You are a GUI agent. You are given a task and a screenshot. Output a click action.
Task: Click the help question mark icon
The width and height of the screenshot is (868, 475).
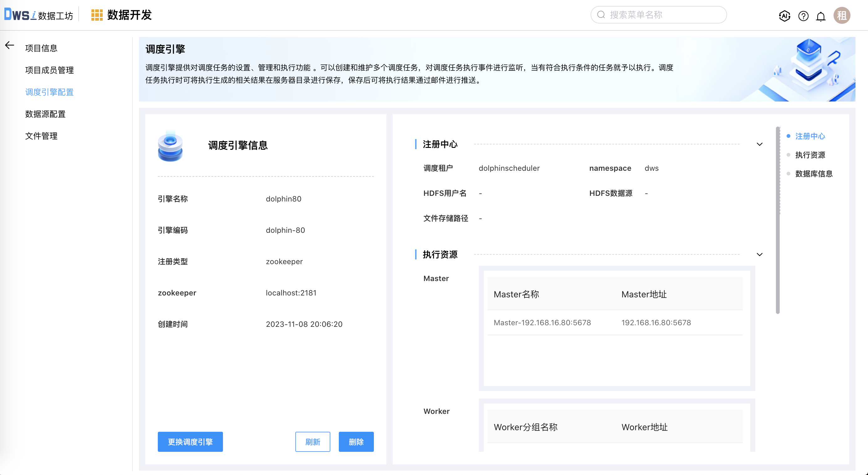point(803,16)
